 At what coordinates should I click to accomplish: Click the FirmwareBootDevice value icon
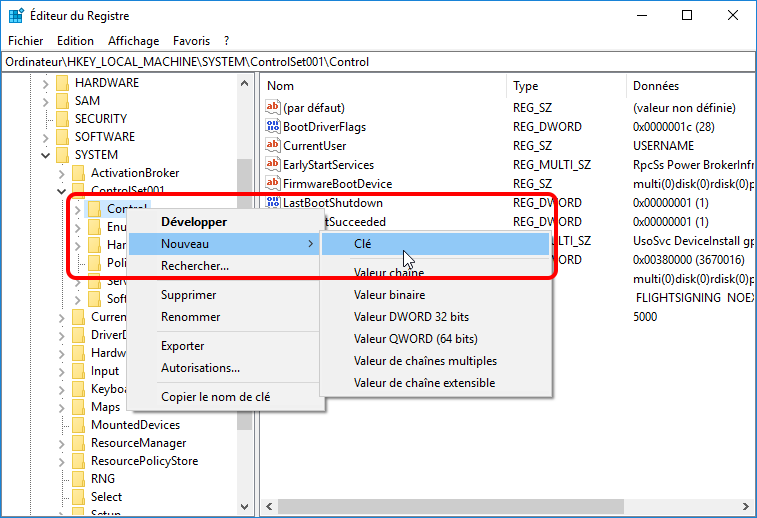point(273,183)
